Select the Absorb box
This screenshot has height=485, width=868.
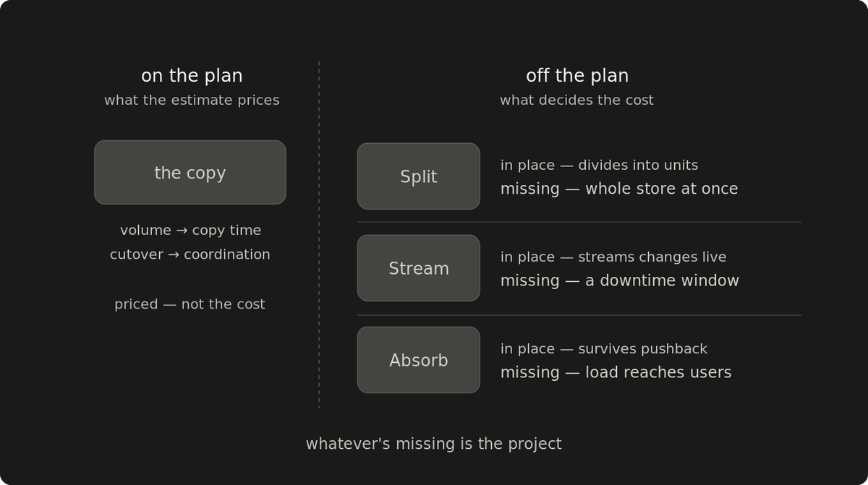[x=419, y=360]
